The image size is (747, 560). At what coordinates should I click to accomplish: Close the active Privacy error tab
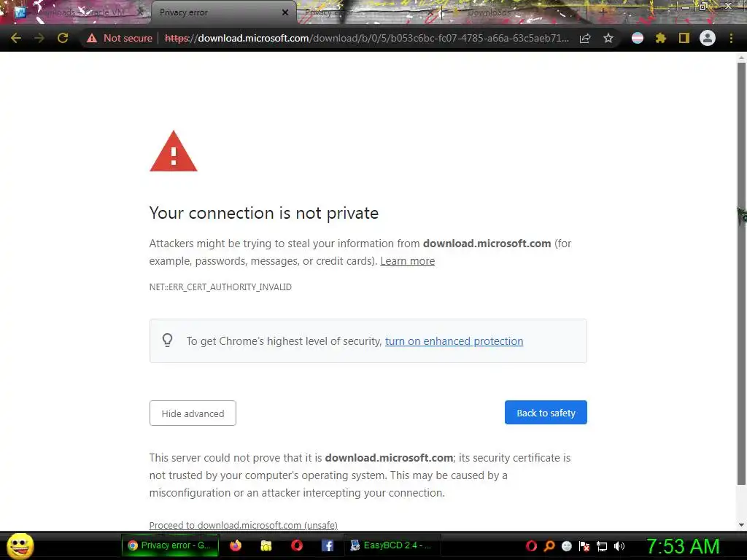point(285,12)
